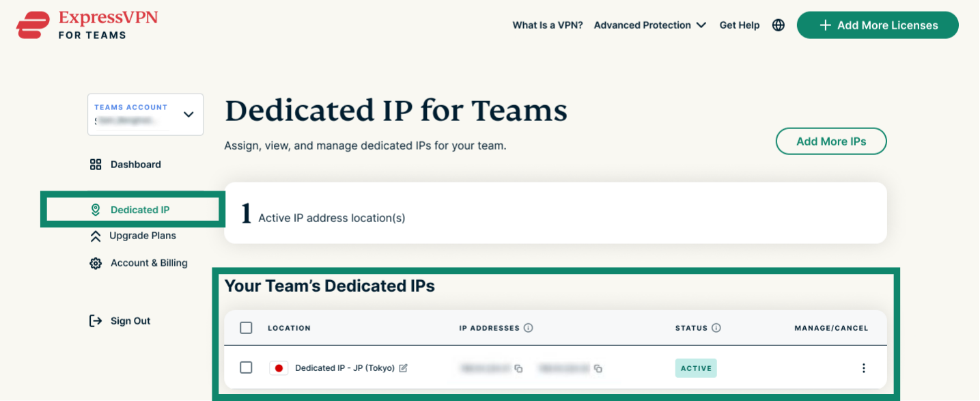
Task: Click the STATUS column header
Action: coord(691,329)
